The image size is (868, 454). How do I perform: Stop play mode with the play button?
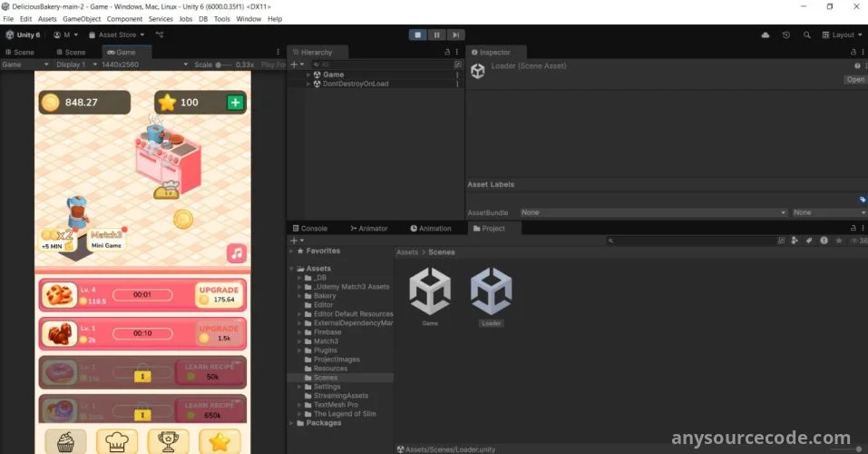pyautogui.click(x=418, y=35)
